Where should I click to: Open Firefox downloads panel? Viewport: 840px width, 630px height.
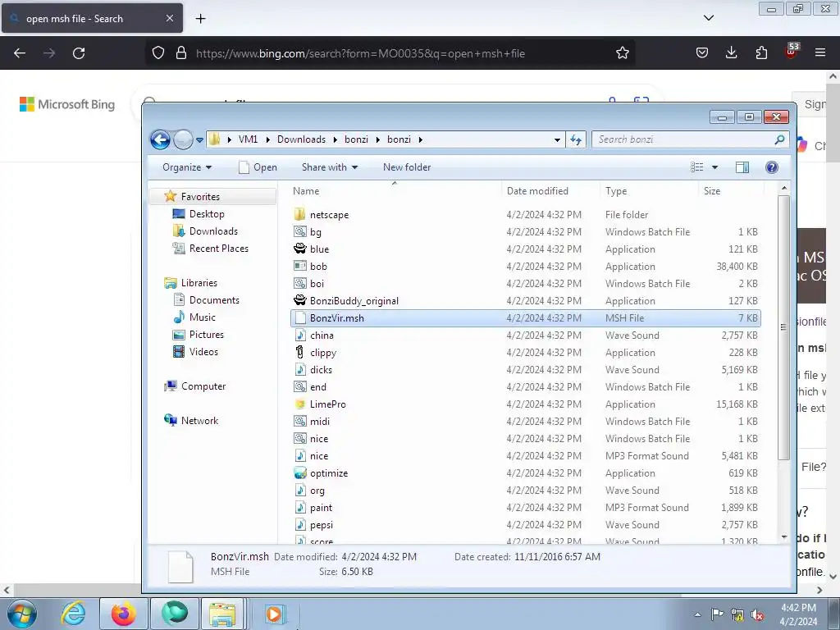pyautogui.click(x=731, y=52)
